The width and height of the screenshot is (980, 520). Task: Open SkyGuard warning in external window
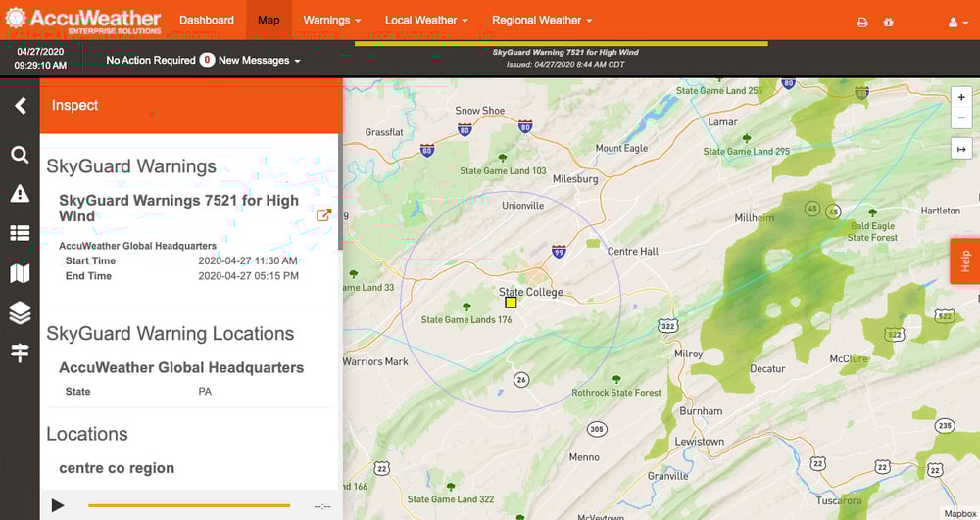(323, 215)
